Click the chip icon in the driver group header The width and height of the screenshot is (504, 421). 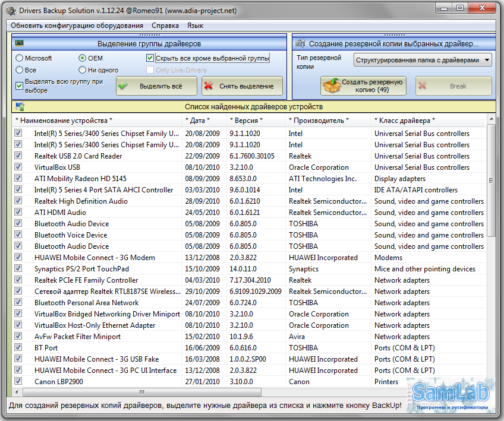pyautogui.click(x=19, y=43)
